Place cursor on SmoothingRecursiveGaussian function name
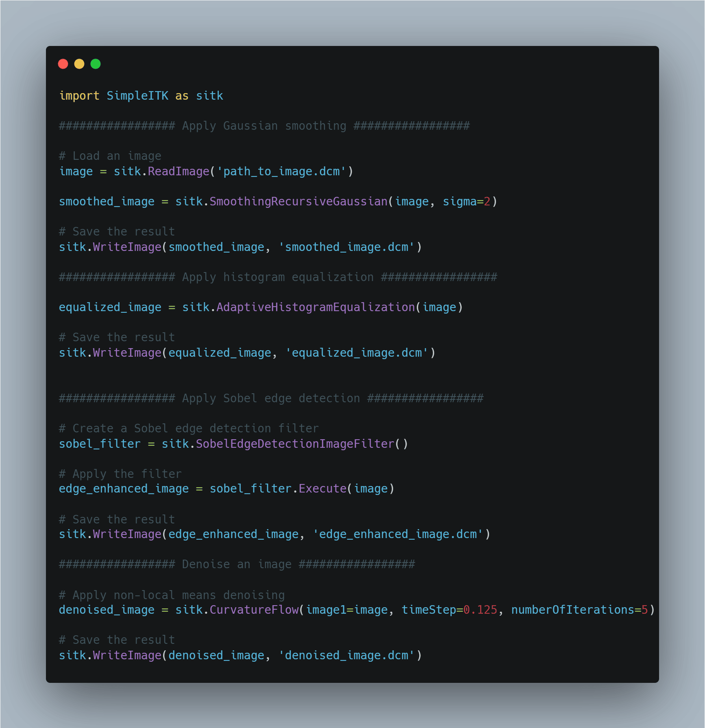This screenshot has width=705, height=728. [298, 202]
